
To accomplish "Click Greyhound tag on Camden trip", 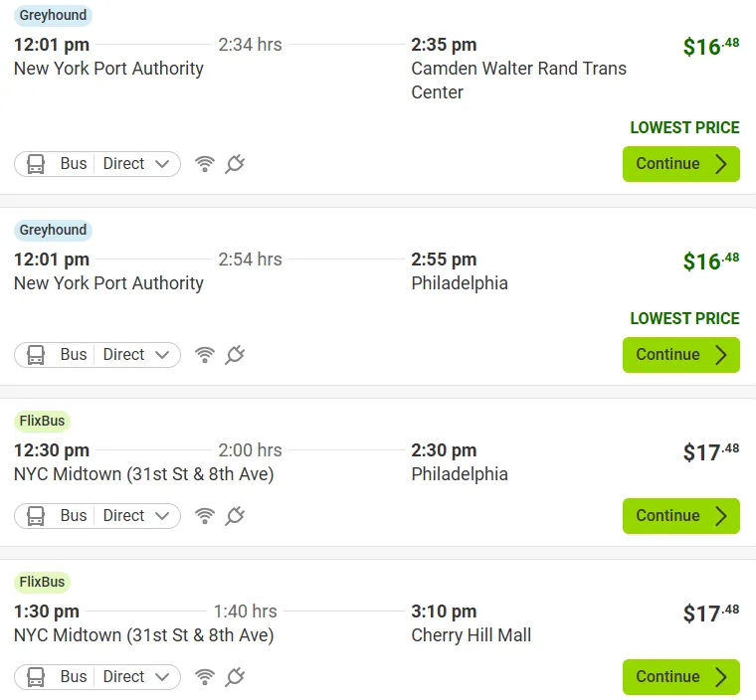I will [x=53, y=16].
